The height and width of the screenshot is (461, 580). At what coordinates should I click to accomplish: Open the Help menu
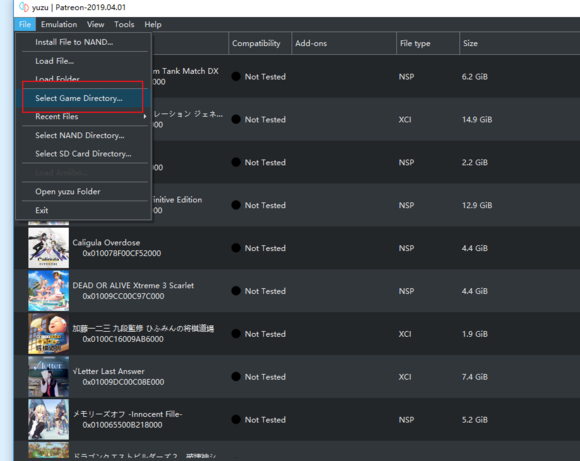click(x=153, y=24)
